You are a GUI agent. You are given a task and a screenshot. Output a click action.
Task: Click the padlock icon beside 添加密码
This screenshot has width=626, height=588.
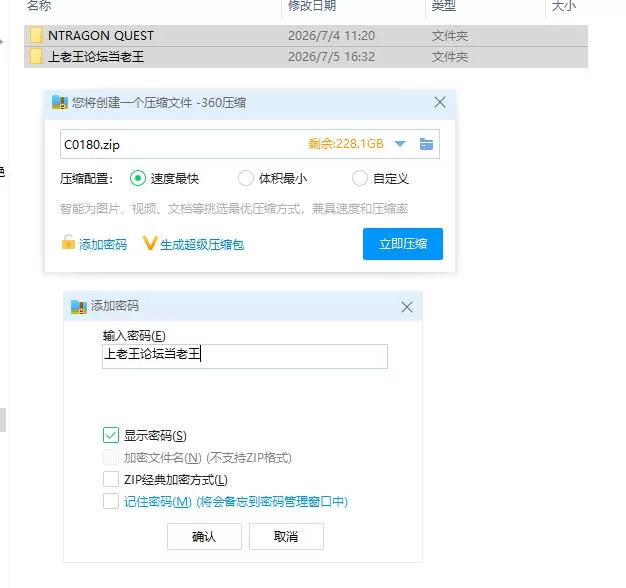[x=68, y=242]
